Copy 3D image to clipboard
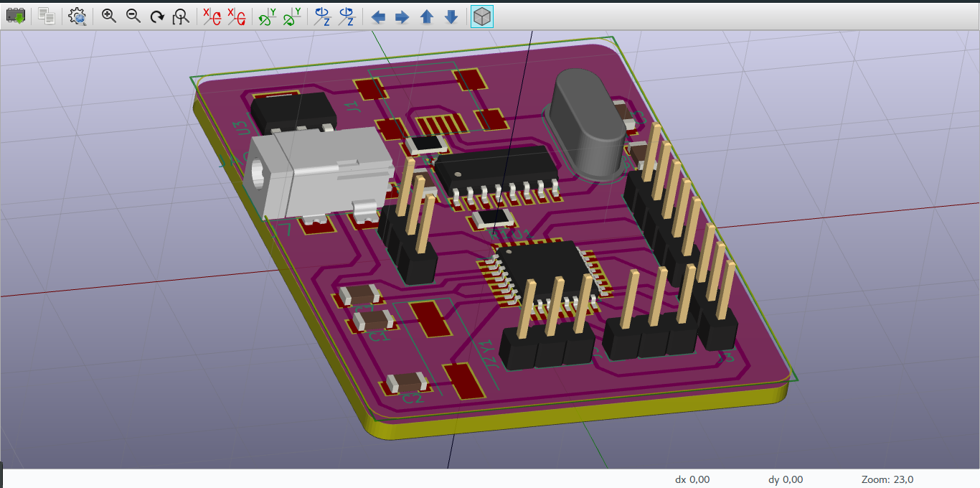Screen dimensions: 980x488 click(x=46, y=16)
